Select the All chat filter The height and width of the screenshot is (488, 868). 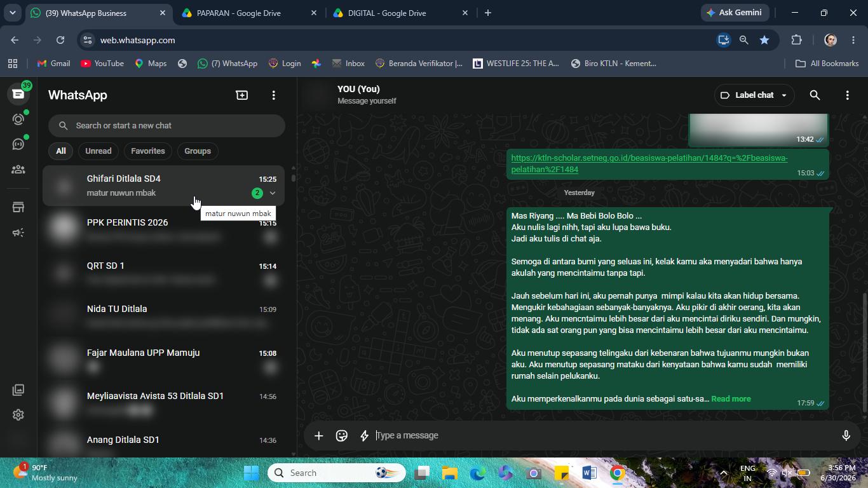click(x=60, y=151)
